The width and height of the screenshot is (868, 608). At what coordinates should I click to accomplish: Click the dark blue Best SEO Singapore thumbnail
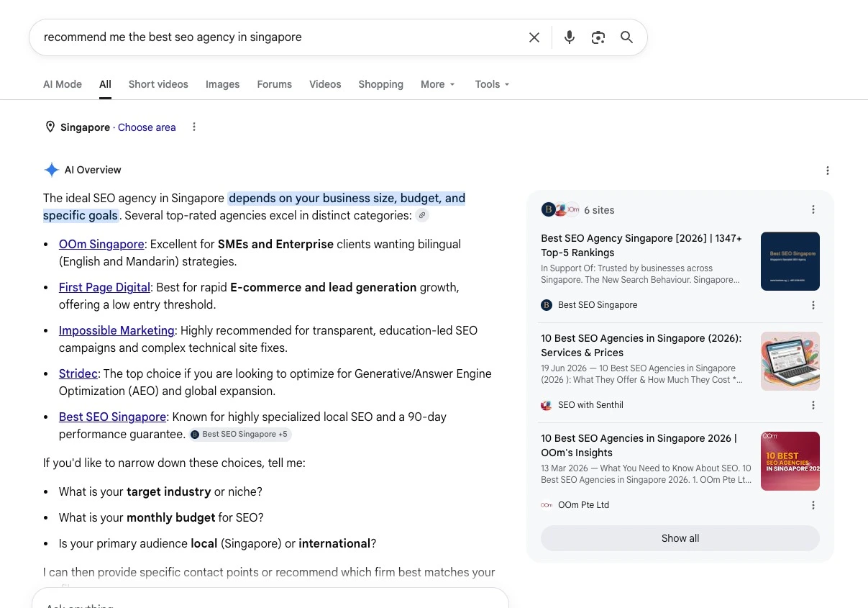[790, 261]
